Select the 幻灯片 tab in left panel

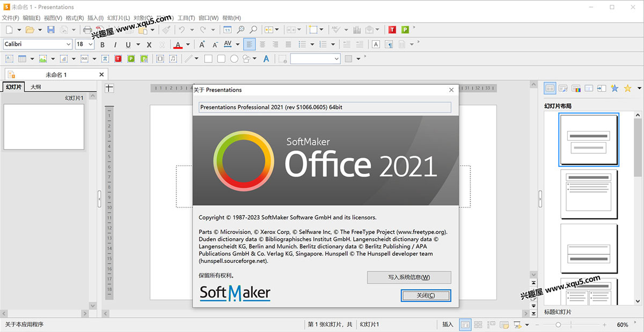point(14,87)
